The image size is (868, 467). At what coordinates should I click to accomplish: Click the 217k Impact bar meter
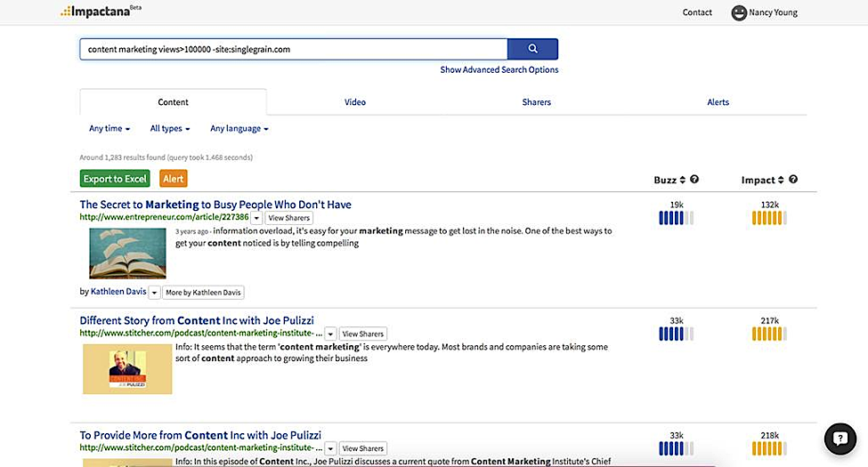coord(769,334)
